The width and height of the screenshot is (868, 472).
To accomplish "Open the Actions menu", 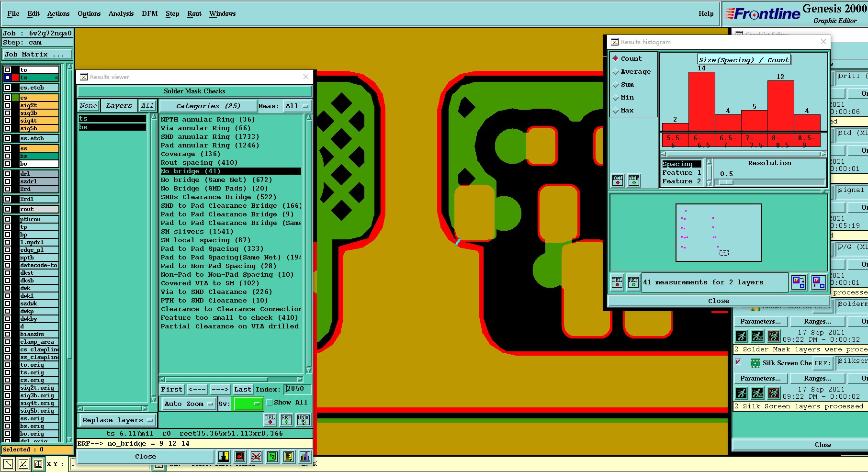I will tap(58, 13).
